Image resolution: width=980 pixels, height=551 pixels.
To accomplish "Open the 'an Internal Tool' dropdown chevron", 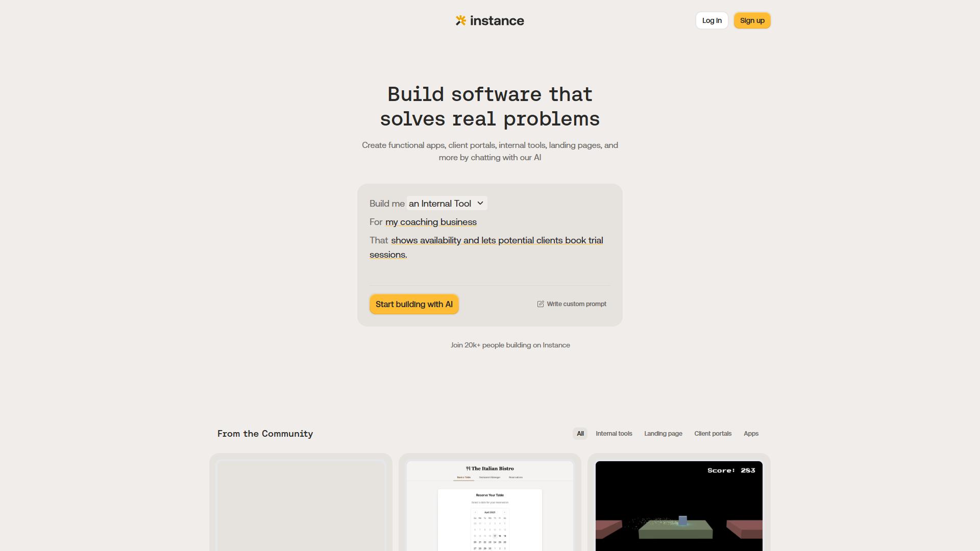I will click(480, 203).
